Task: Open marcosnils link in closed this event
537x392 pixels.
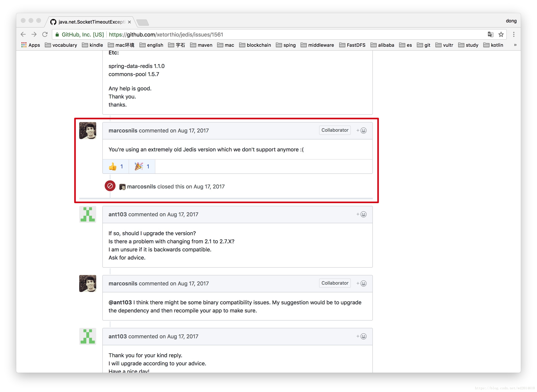Action: (141, 187)
